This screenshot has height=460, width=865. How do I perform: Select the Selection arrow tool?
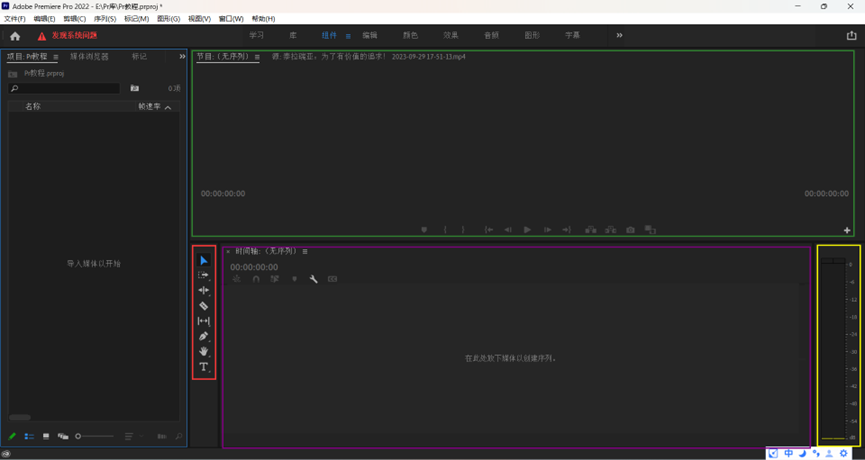204,260
